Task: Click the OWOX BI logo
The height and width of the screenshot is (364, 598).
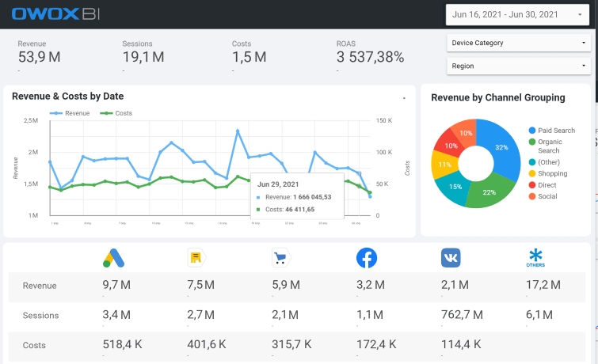Action: pyautogui.click(x=55, y=14)
